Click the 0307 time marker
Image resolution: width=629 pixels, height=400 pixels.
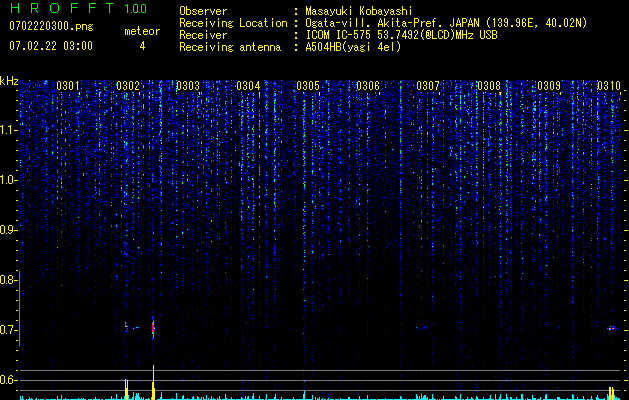click(428, 85)
